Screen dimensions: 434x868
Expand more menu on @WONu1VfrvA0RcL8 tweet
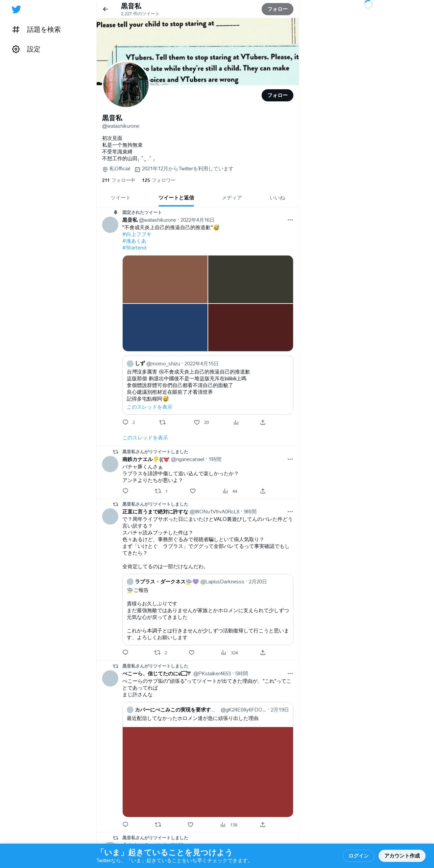[x=290, y=512]
